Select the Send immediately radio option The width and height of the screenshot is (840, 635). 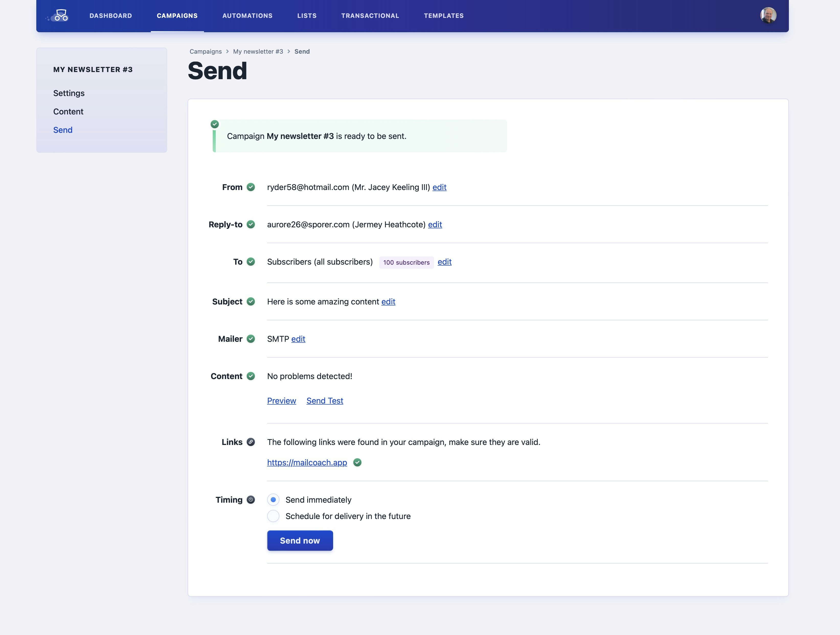[x=273, y=500]
